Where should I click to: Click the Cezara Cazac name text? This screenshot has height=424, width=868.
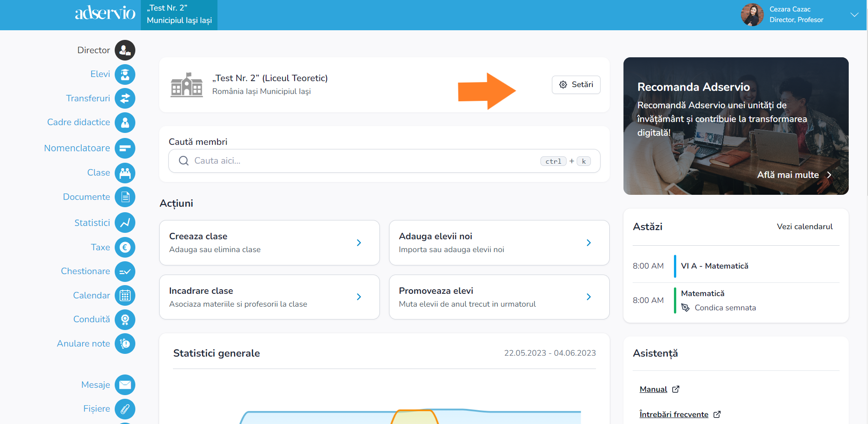(x=790, y=9)
